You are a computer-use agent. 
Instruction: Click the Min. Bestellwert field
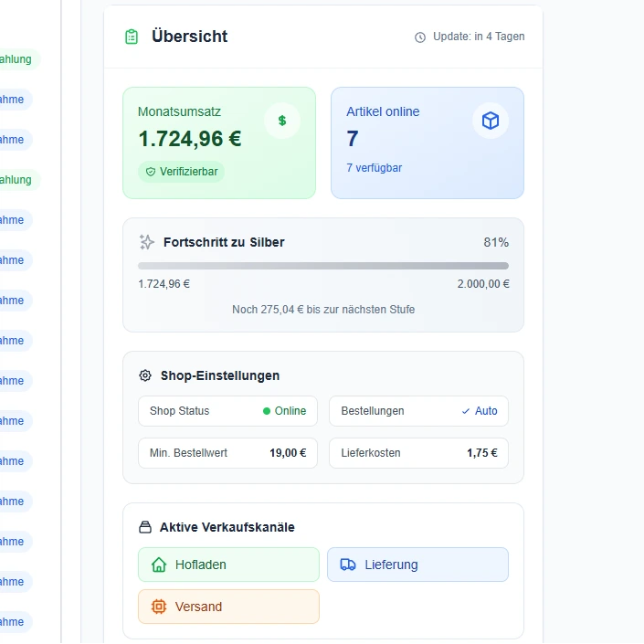227,453
